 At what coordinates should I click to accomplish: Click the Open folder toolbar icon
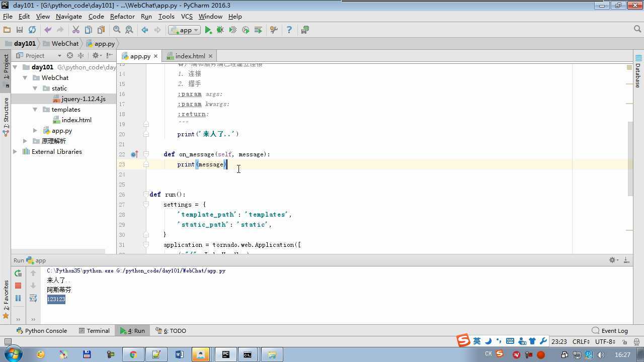tap(7, 30)
